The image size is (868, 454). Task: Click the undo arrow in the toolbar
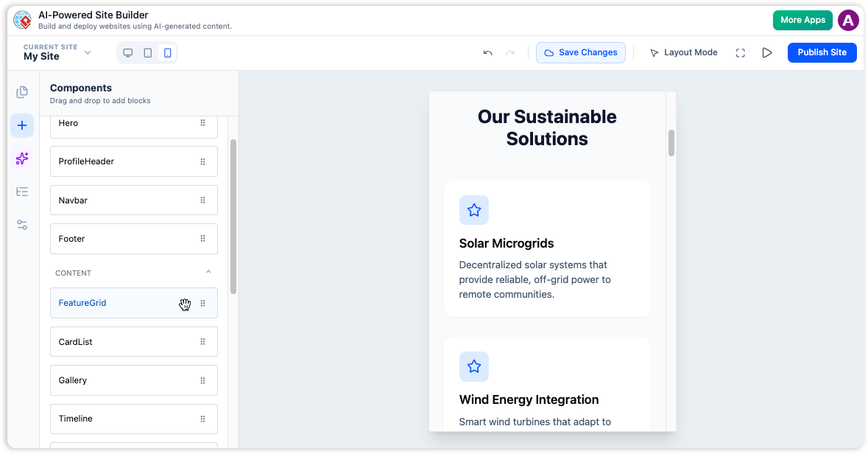tap(488, 52)
